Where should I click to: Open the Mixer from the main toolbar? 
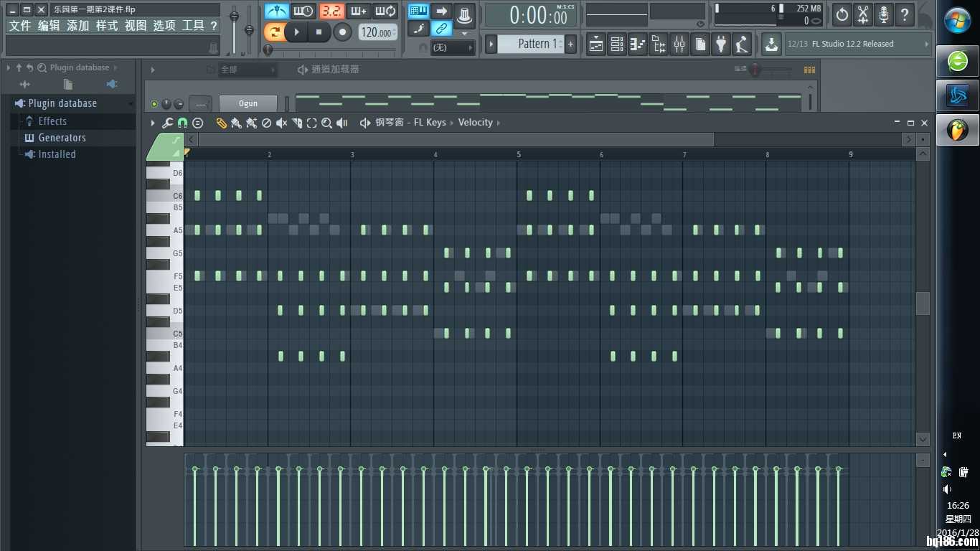(x=679, y=44)
